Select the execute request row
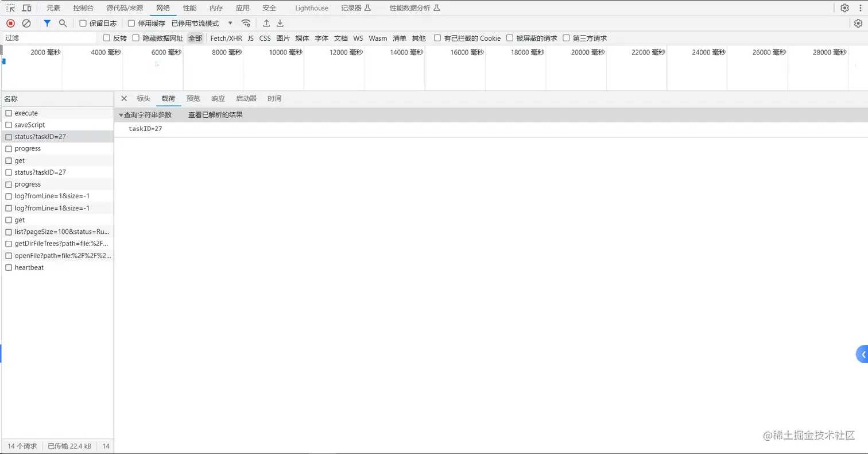Screen dimensions: 868x454 [x=57, y=113]
